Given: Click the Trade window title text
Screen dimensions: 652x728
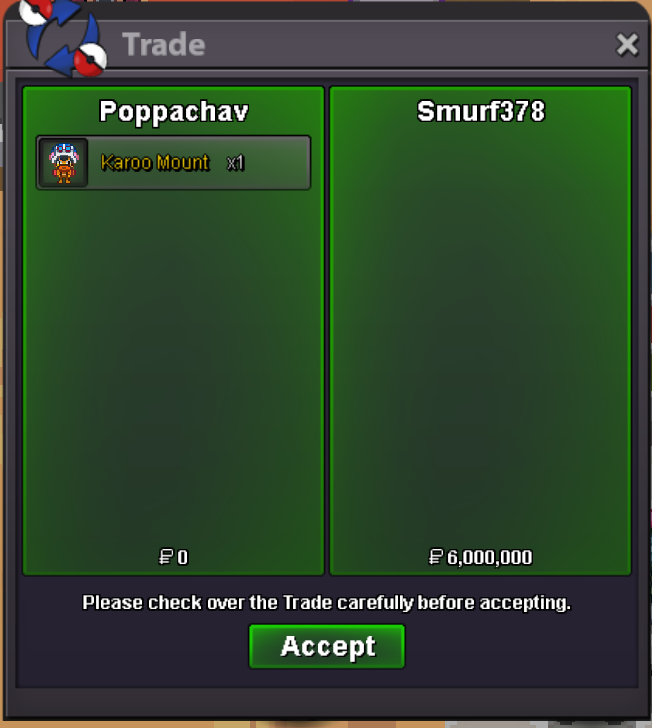Looking at the screenshot, I should pyautogui.click(x=163, y=45).
